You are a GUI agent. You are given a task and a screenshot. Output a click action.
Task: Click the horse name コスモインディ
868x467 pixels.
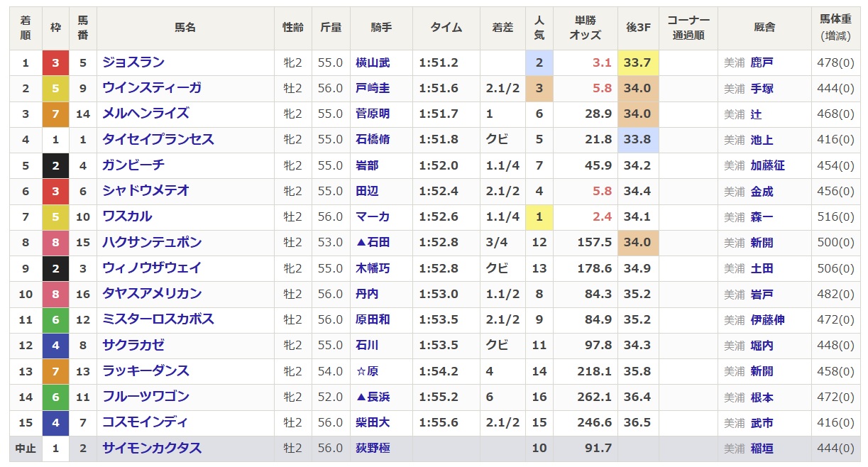pos(145,422)
